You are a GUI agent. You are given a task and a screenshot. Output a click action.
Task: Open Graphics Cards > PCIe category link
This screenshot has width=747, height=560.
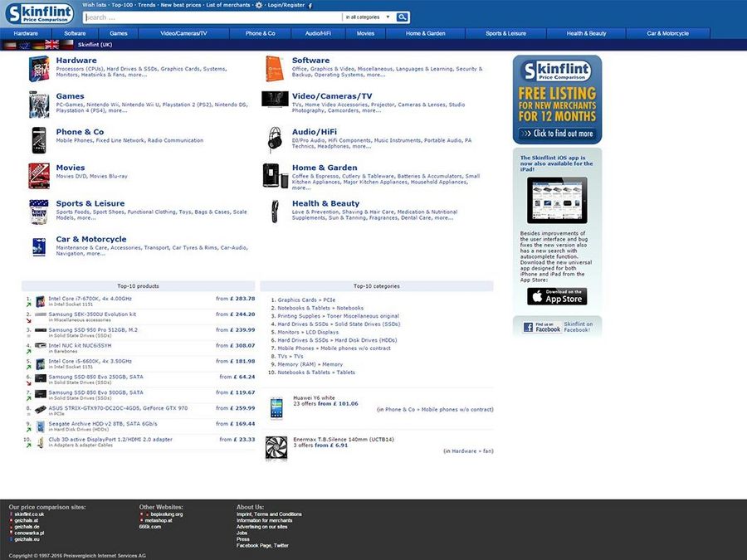[308, 299]
